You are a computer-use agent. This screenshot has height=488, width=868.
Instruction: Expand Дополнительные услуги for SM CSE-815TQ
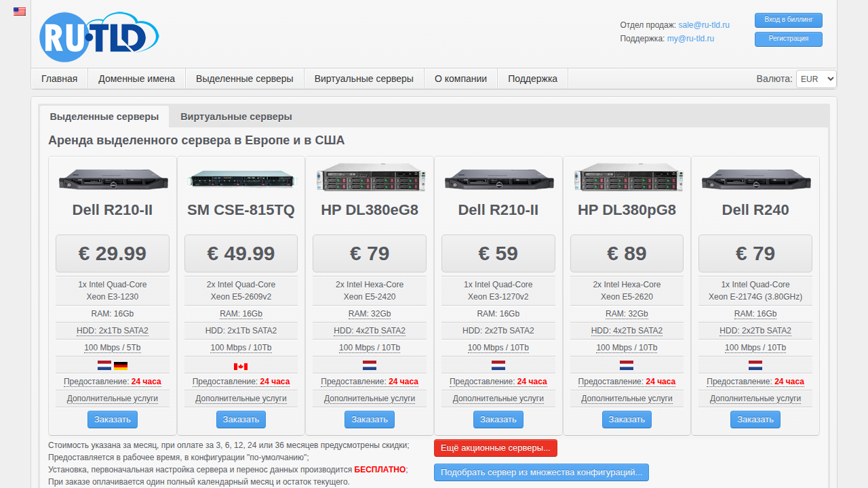(241, 399)
